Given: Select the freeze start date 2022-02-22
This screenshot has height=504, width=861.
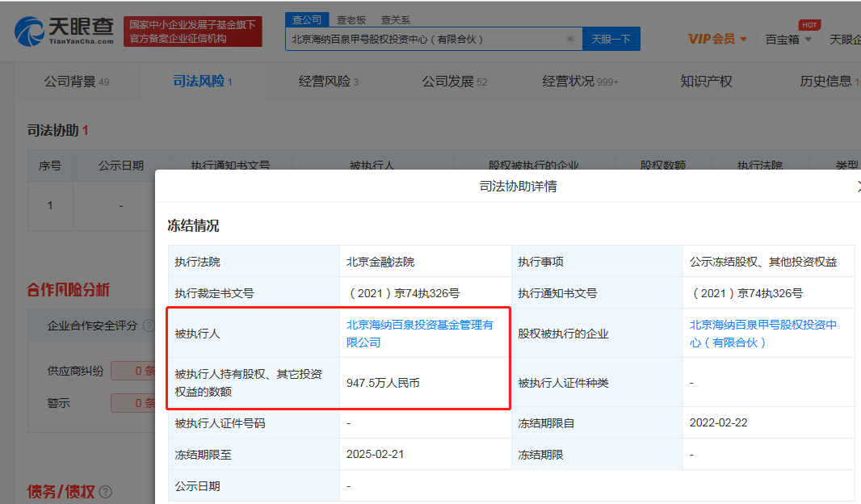Looking at the screenshot, I should coord(719,422).
